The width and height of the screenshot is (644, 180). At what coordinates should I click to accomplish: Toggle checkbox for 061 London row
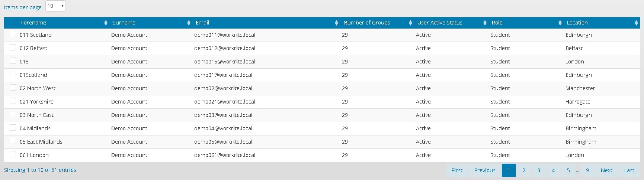click(x=13, y=154)
